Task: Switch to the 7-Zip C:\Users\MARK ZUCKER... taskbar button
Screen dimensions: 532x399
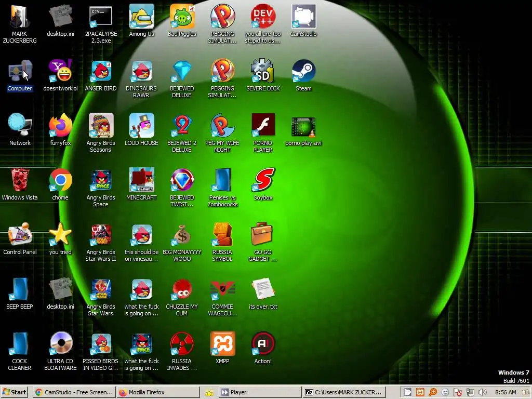Action: (x=344, y=392)
